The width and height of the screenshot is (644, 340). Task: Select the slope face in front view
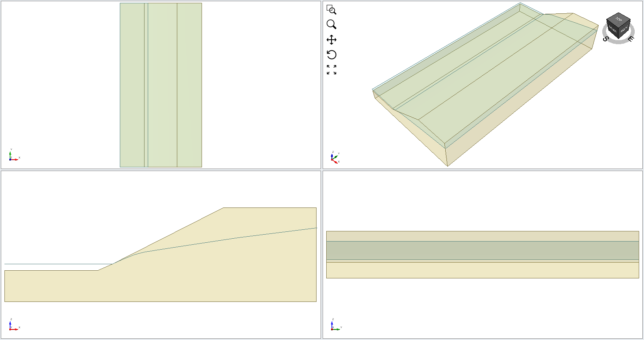pyautogui.click(x=161, y=239)
